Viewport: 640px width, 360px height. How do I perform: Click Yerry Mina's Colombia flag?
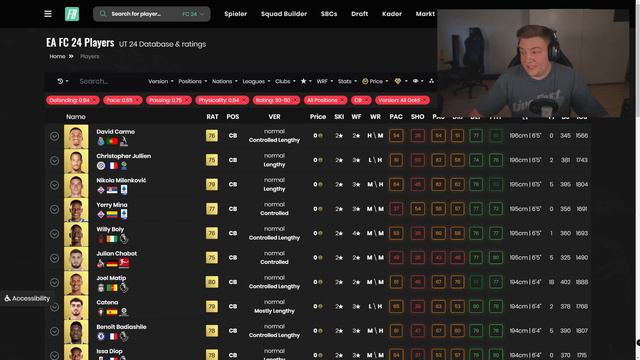112,214
